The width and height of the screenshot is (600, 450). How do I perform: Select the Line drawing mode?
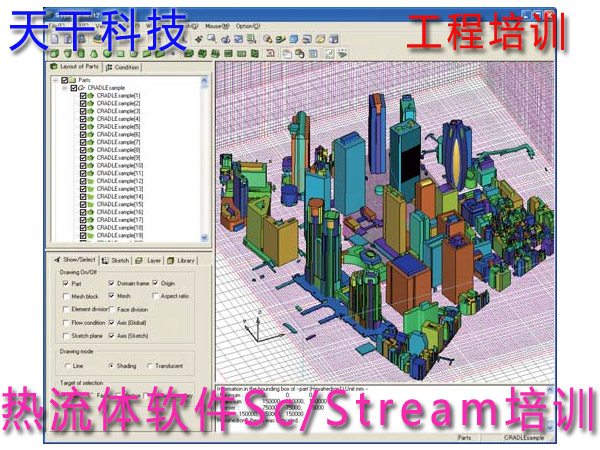(x=65, y=366)
